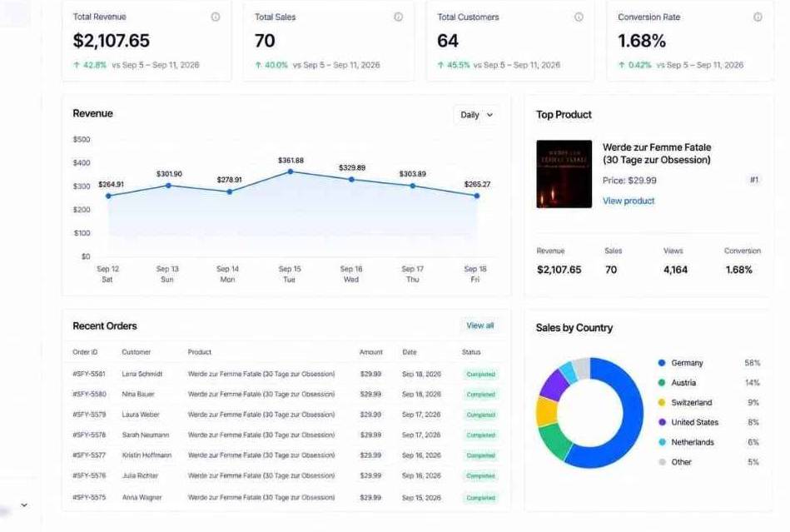
Task: Click the Austria green legend dot
Action: point(662,382)
